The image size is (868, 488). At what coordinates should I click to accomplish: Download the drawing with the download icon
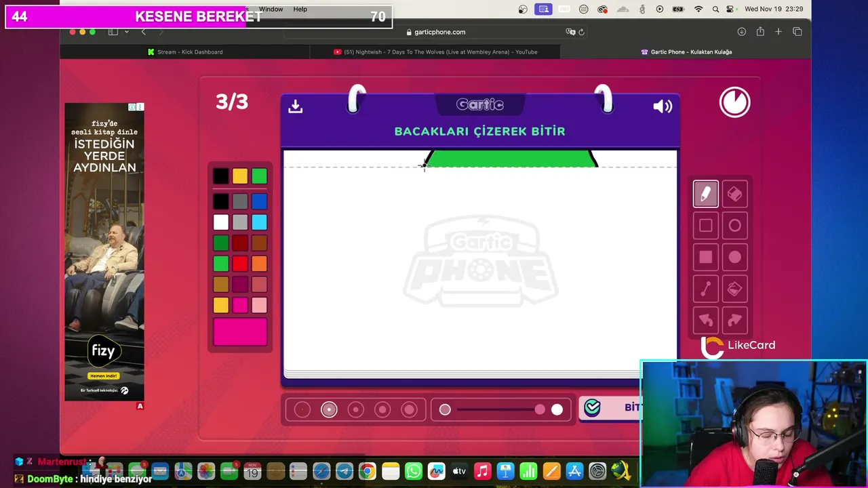point(295,106)
